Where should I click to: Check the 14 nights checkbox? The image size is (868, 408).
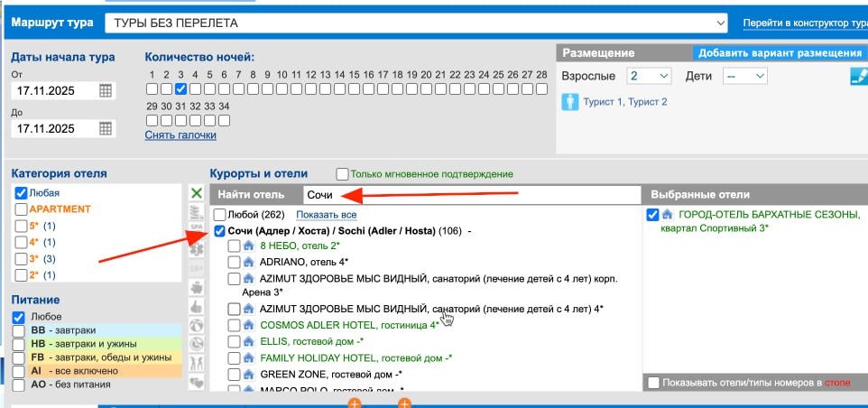tap(339, 88)
